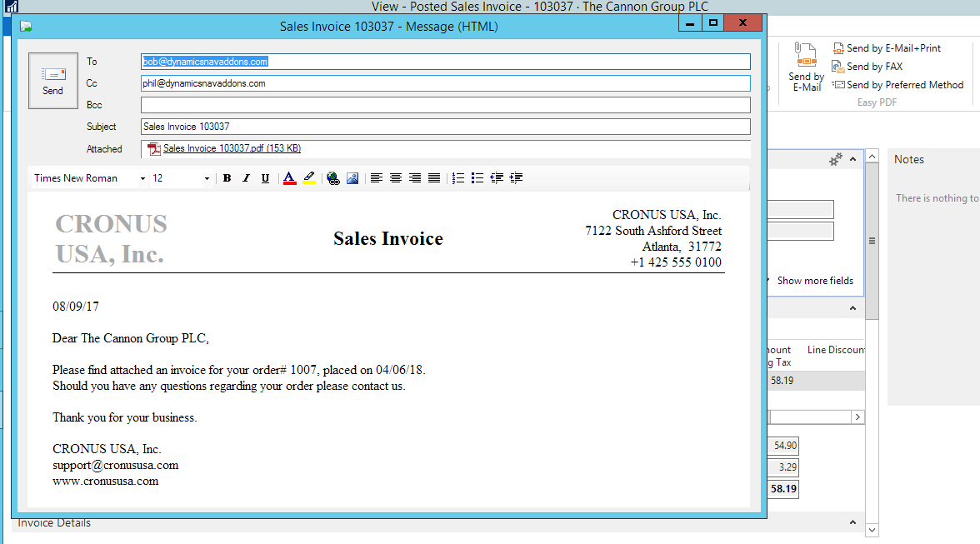Image resolution: width=980 pixels, height=544 pixels.
Task: Select the 3.29 tax amount field
Action: coord(783,467)
